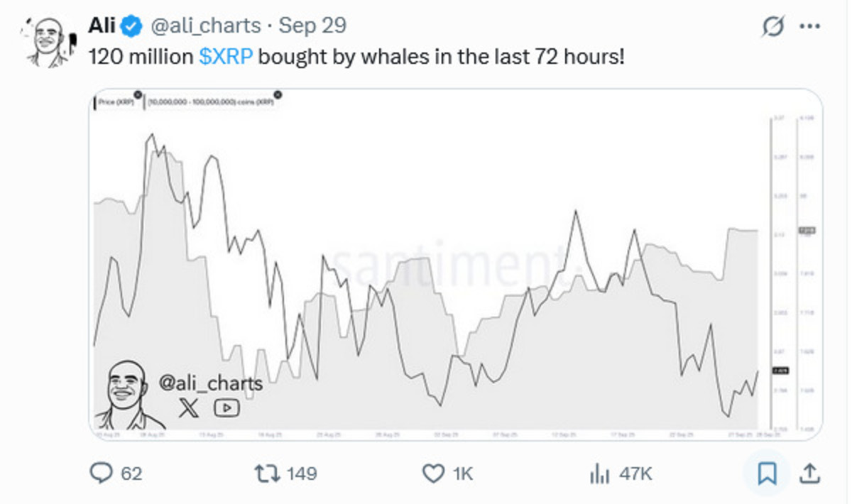Click the YouTube icon in chart watermark

pos(226,407)
